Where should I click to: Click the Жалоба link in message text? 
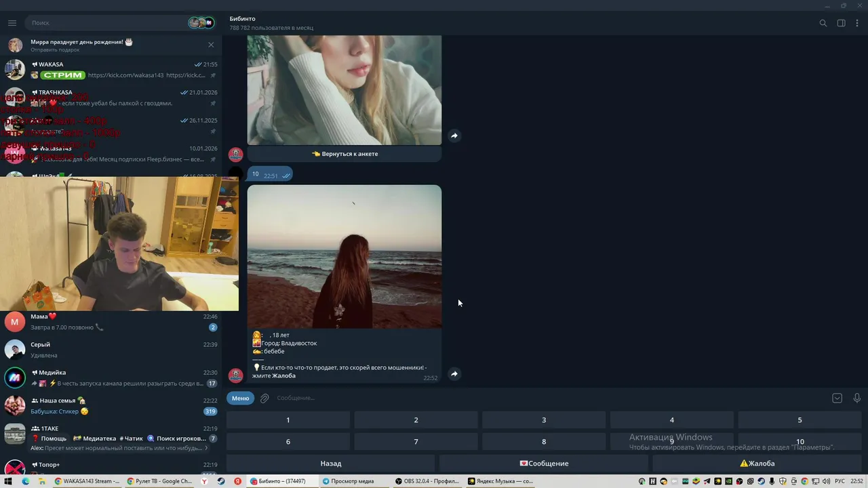(283, 375)
